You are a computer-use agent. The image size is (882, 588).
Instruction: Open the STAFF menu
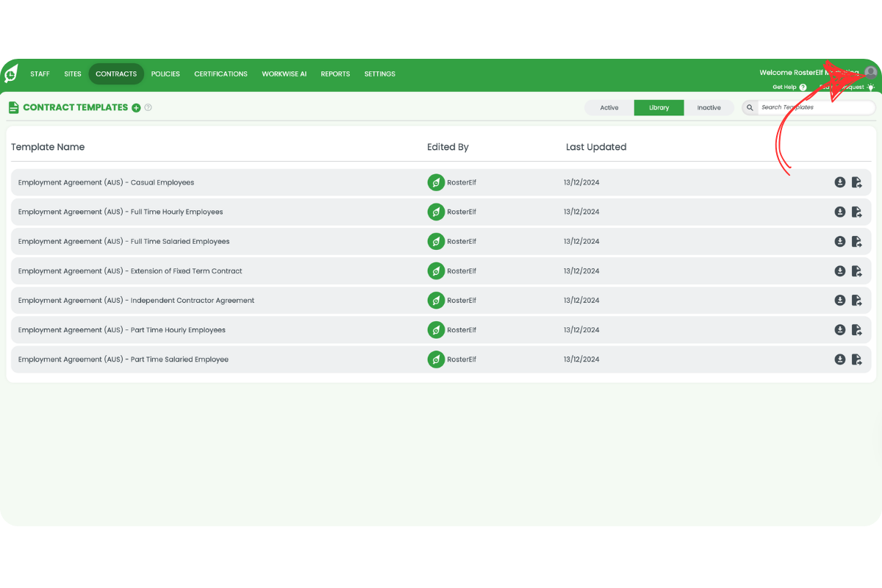tap(40, 74)
